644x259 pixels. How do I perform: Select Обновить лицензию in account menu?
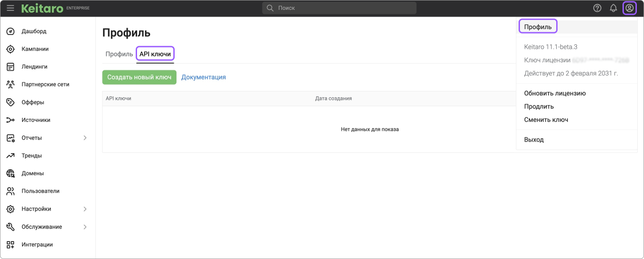(555, 93)
